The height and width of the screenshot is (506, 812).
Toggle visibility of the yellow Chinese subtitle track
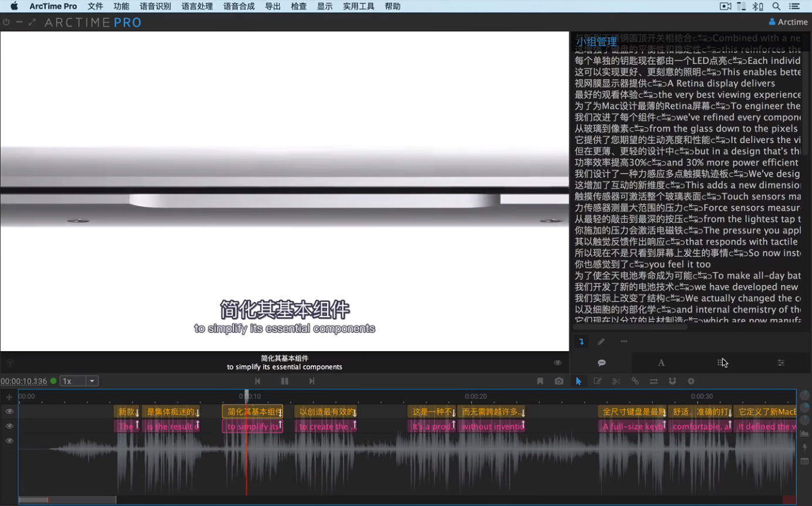9,412
